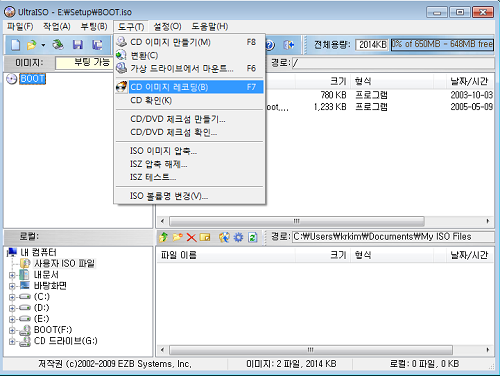Click the New image toolbar icon
This screenshot has width=500, height=376.
click(15, 45)
